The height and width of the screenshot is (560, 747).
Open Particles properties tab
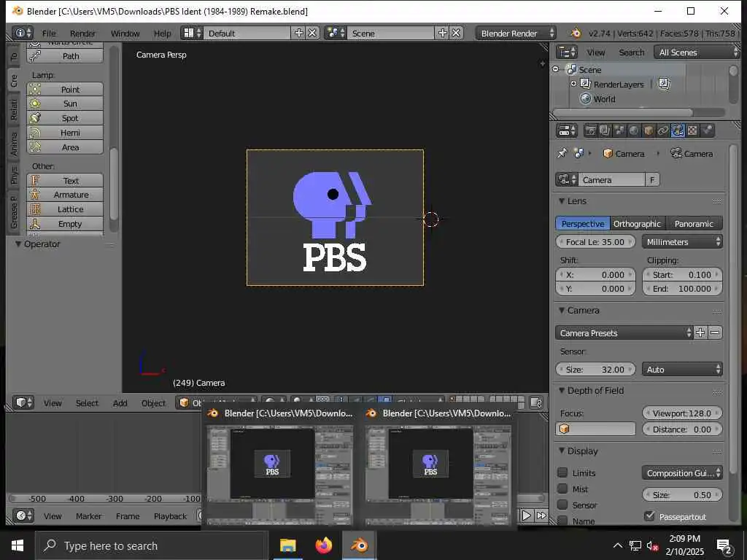[708, 131]
